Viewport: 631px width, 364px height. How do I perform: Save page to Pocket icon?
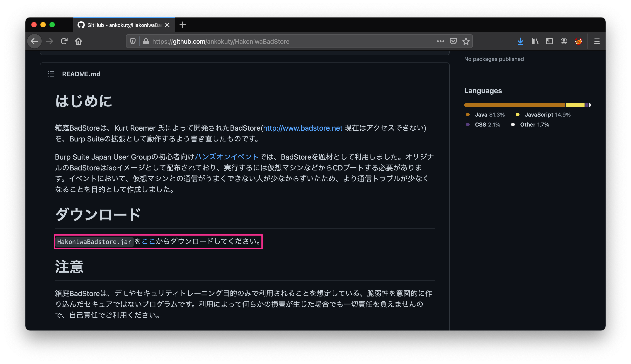point(453,41)
